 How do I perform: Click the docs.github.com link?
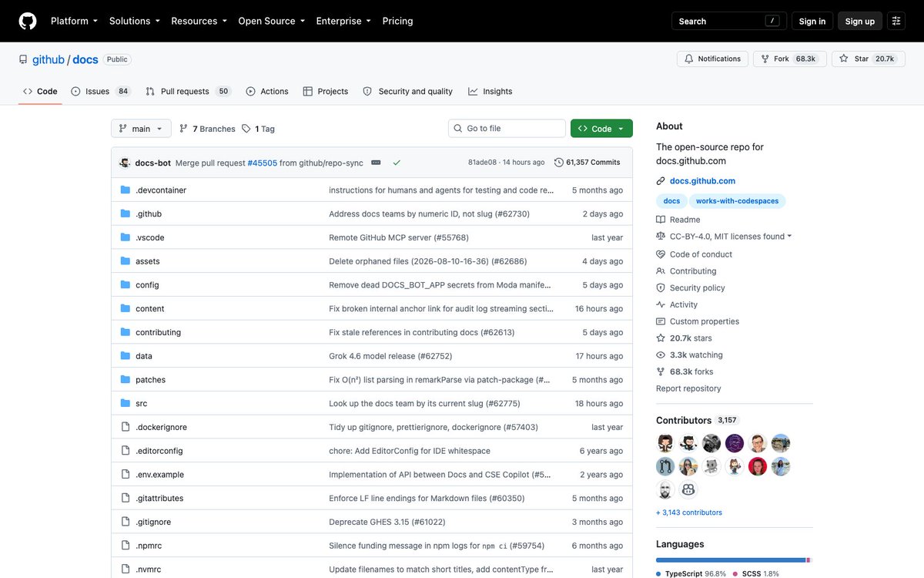click(702, 181)
